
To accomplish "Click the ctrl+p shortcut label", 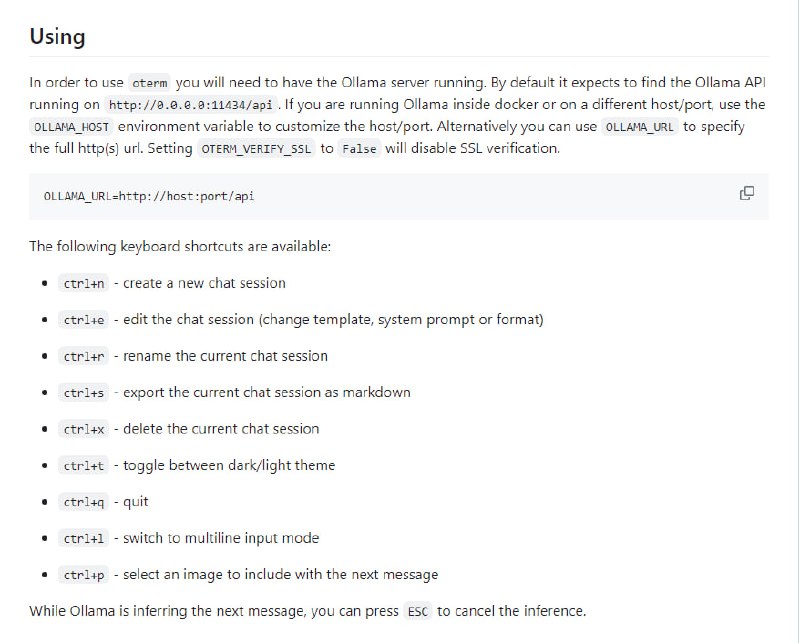I will pyautogui.click(x=84, y=575).
